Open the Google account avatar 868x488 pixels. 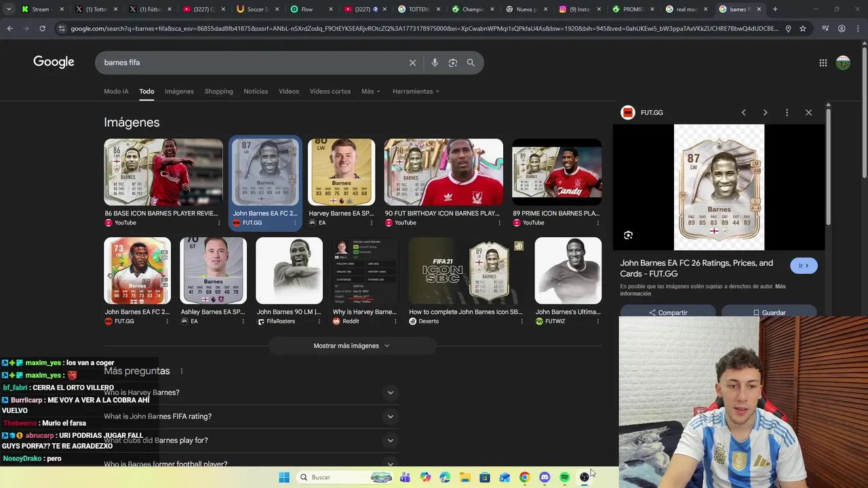843,62
